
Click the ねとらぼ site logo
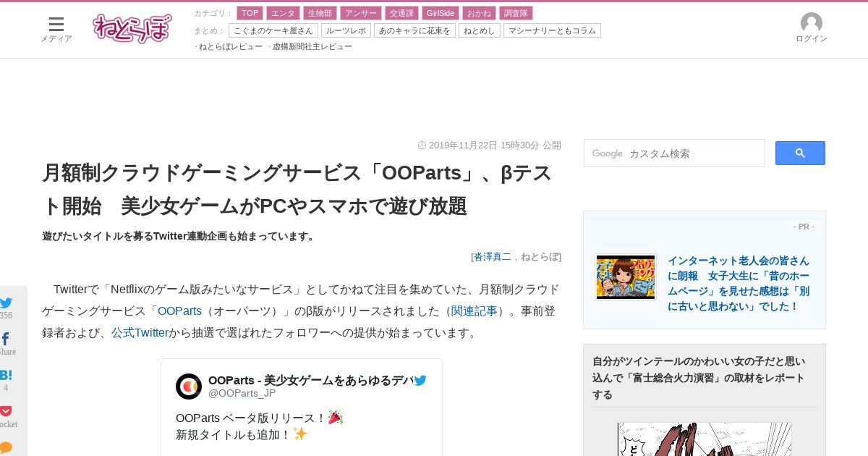point(132,28)
